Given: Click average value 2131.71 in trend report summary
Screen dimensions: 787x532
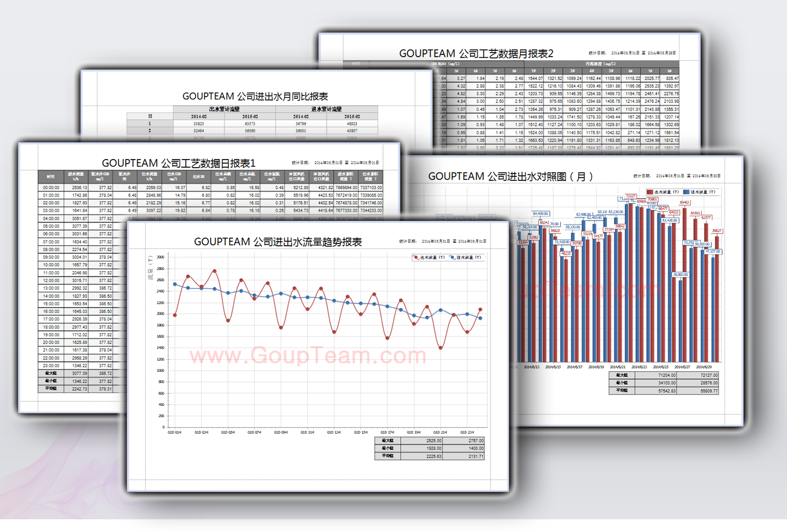Looking at the screenshot, I should pyautogui.click(x=476, y=456).
